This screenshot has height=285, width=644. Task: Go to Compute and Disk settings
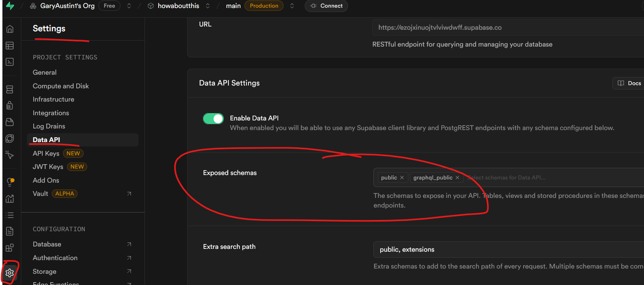pos(61,86)
